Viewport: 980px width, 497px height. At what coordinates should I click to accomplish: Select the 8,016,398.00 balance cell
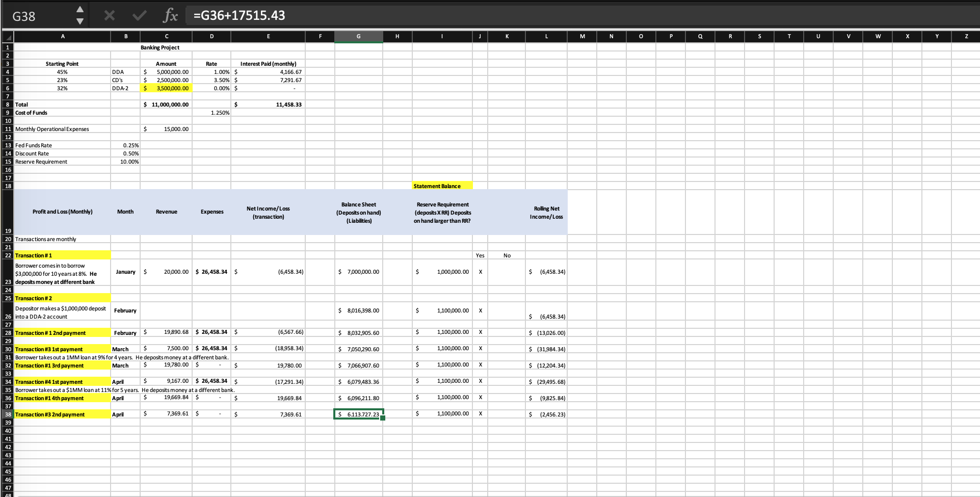(359, 310)
